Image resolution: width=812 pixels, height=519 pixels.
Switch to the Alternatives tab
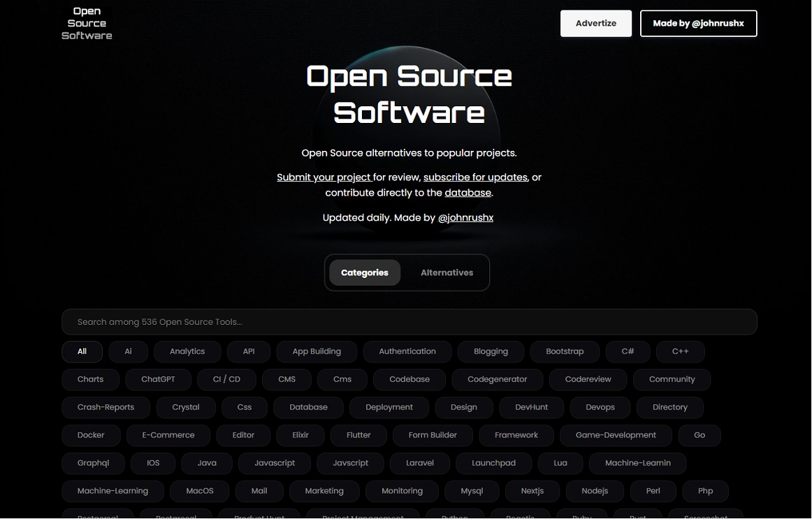click(447, 273)
